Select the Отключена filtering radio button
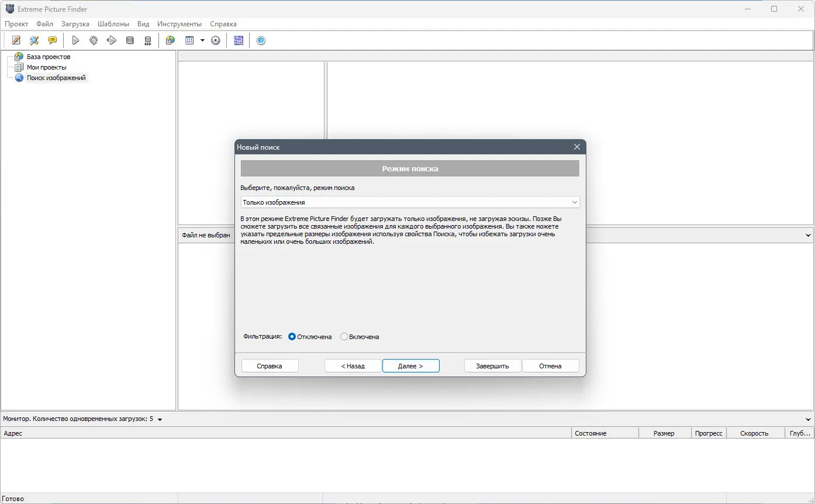The height and width of the screenshot is (504, 815). [x=292, y=337]
